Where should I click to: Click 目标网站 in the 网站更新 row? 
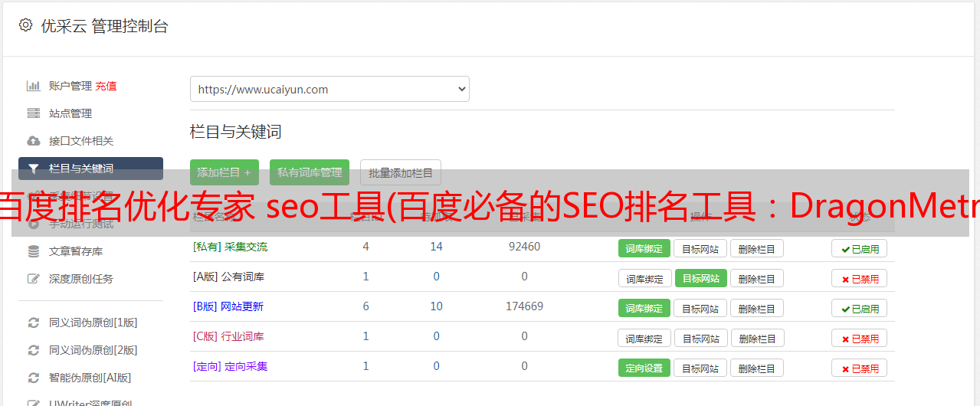[x=700, y=308]
